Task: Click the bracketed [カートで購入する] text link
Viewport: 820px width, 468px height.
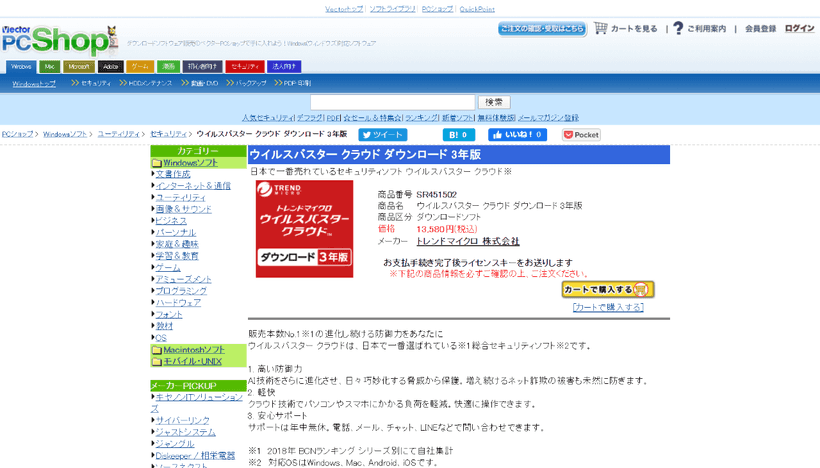Action: pyautogui.click(x=608, y=307)
